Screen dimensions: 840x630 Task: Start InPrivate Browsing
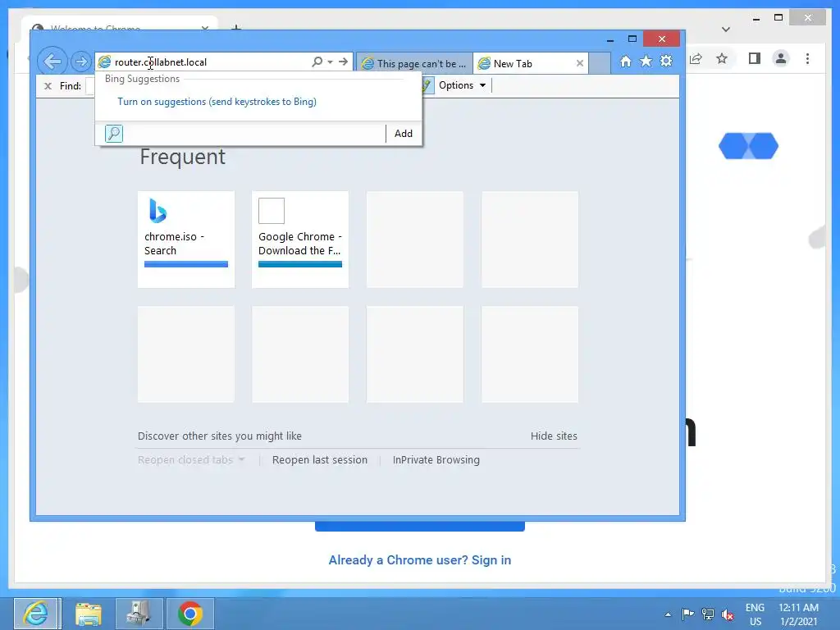pyautogui.click(x=436, y=459)
